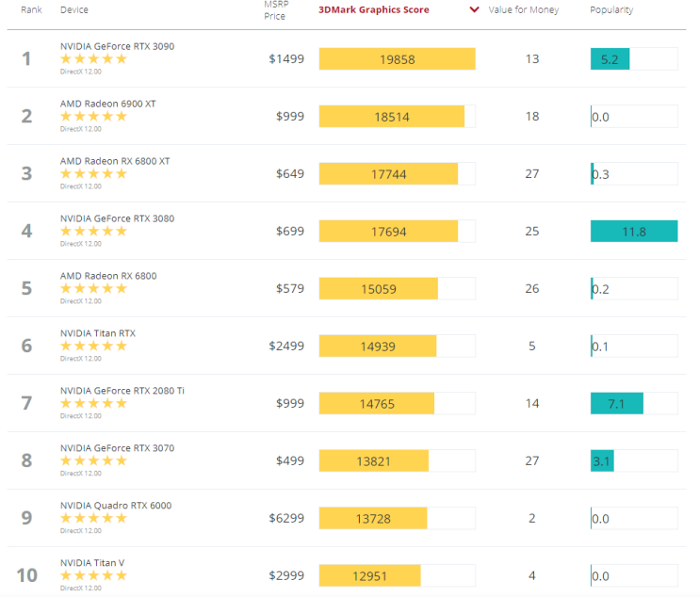Sort table by Value for Money
The width and height of the screenshot is (700, 597).
click(523, 9)
